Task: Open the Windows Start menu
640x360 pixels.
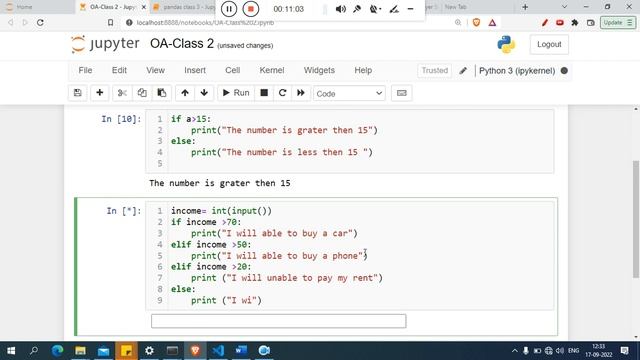Action: point(11,351)
